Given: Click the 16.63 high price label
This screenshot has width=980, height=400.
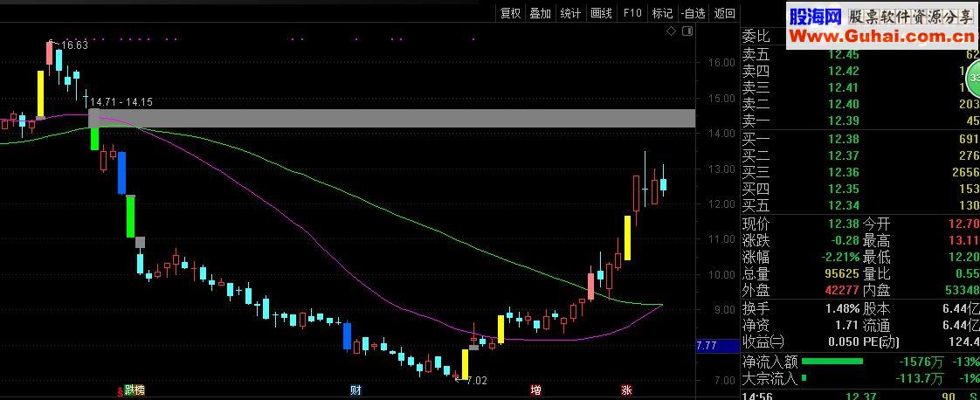Looking at the screenshot, I should tap(74, 45).
